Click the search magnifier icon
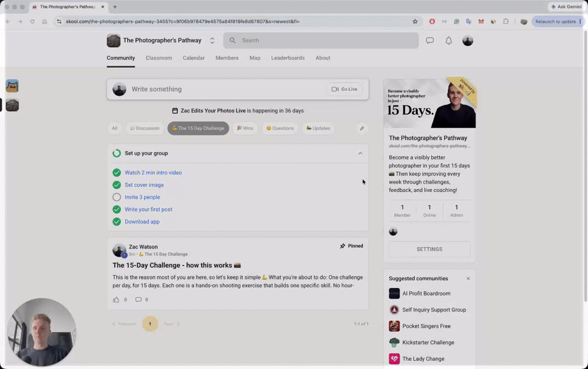 233,40
